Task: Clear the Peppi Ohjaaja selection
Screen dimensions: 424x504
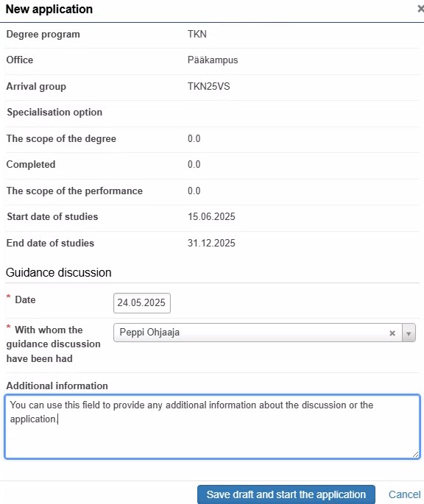Action: point(392,333)
